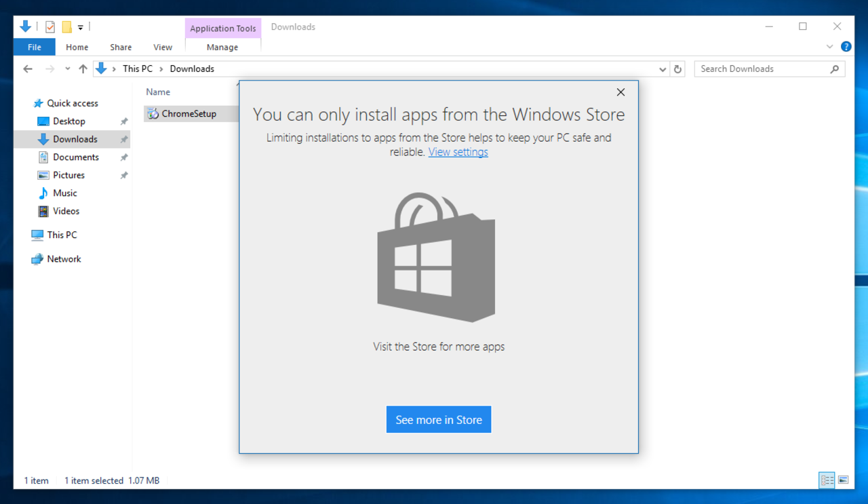Navigate up to the parent folder

pyautogui.click(x=82, y=69)
